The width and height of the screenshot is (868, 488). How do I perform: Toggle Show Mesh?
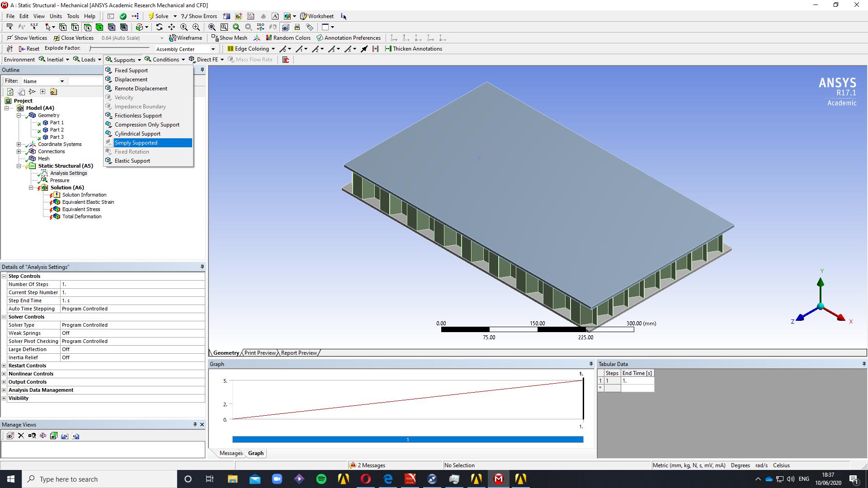pos(229,38)
